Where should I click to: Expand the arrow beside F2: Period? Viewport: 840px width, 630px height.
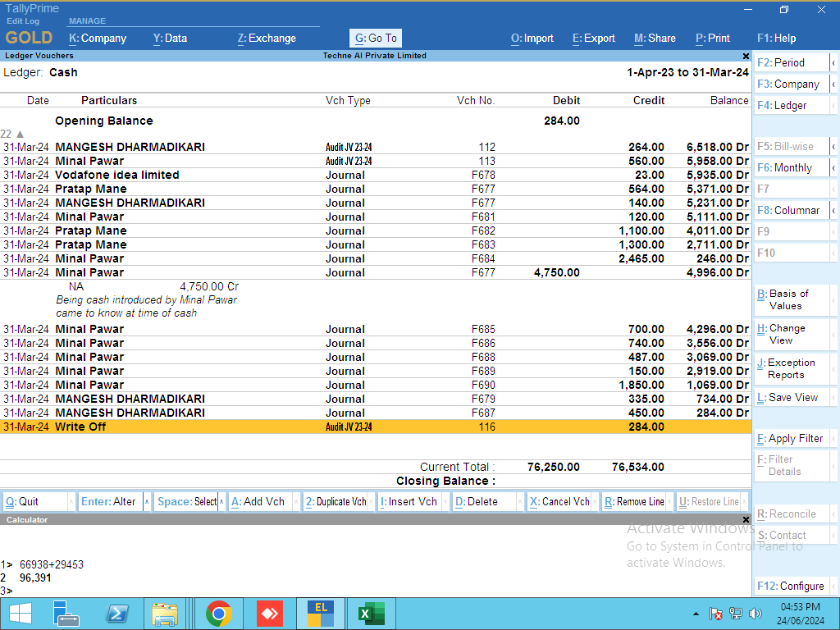[833, 62]
